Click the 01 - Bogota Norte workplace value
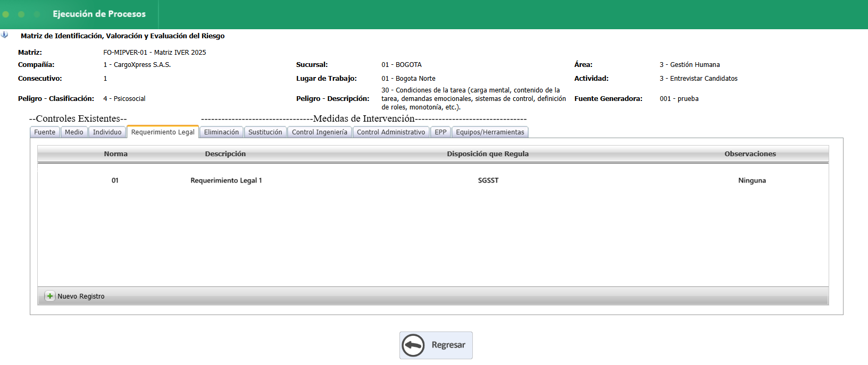Viewport: 868px width, 365px height. point(408,79)
